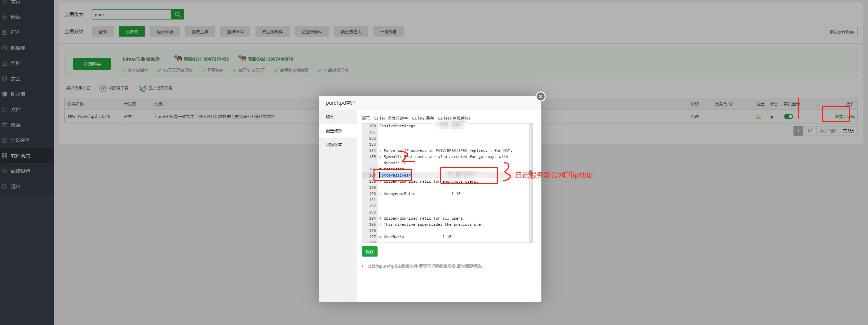The width and height of the screenshot is (868, 325).
Task: Click the 保存 button
Action: pyautogui.click(x=370, y=251)
